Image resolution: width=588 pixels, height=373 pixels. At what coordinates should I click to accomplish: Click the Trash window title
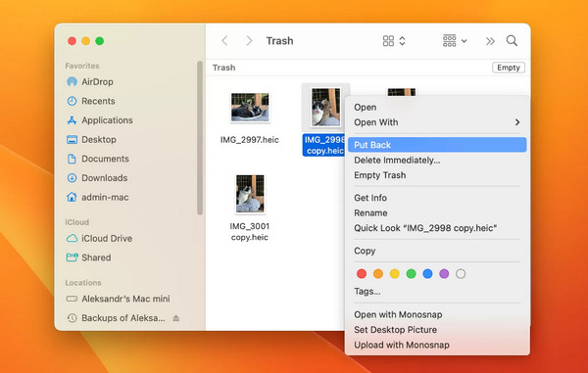pos(279,40)
